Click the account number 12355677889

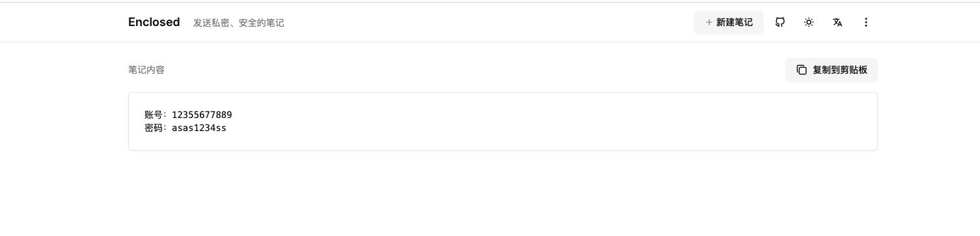tap(202, 115)
